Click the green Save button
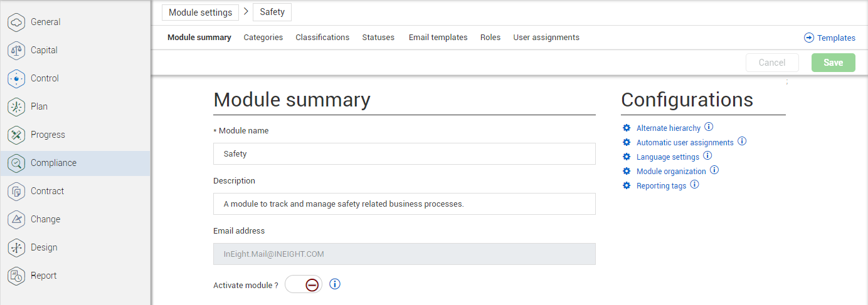The image size is (868, 305). coord(833,63)
